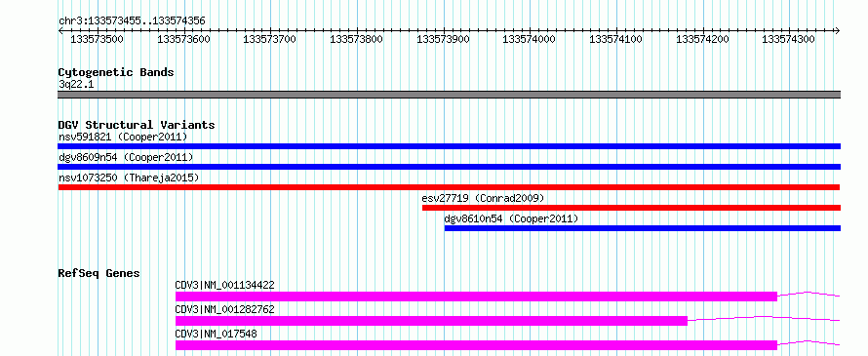Image resolution: width=868 pixels, height=356 pixels.
Task: Open the nsv1073250 (Thareja2015) red variant bar
Action: tap(449, 187)
